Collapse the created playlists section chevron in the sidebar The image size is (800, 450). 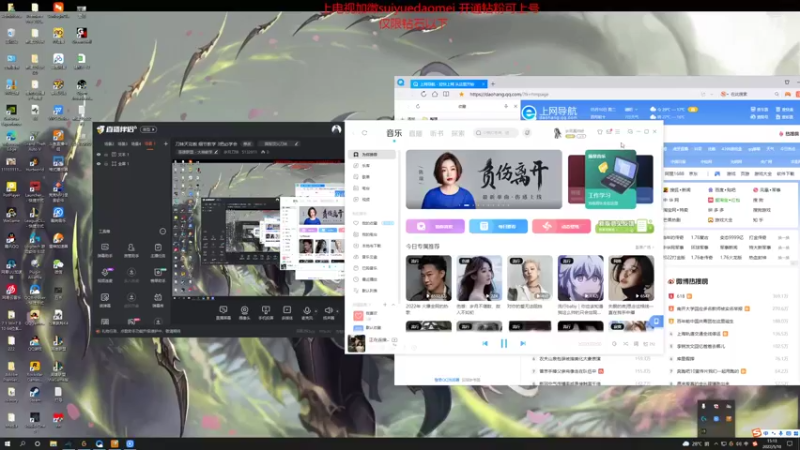pyautogui.click(x=393, y=305)
